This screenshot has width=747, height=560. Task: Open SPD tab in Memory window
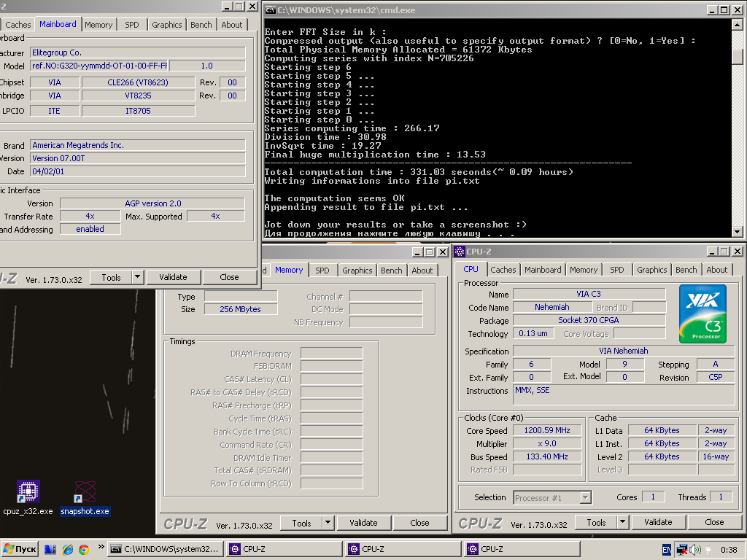[x=322, y=271]
